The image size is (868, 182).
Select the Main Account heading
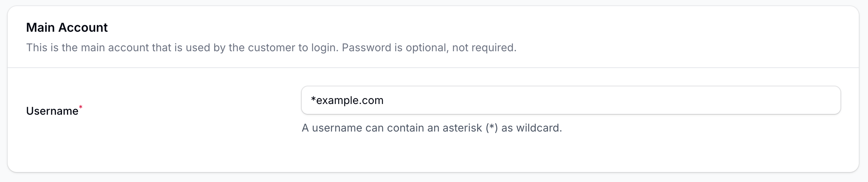[67, 28]
